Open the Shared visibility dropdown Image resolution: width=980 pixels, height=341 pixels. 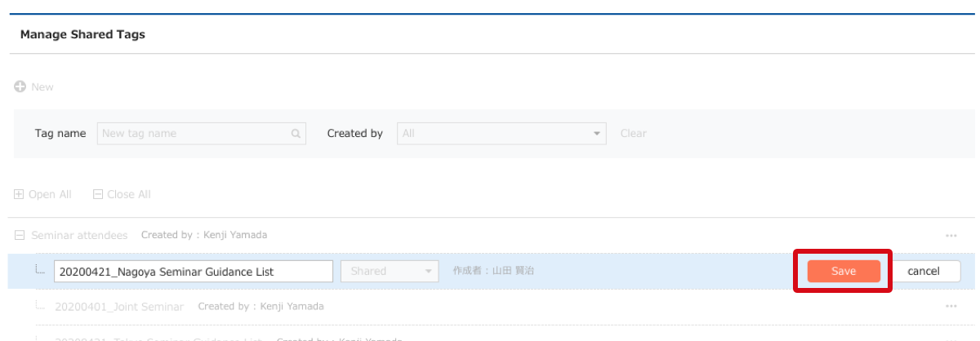click(x=390, y=271)
